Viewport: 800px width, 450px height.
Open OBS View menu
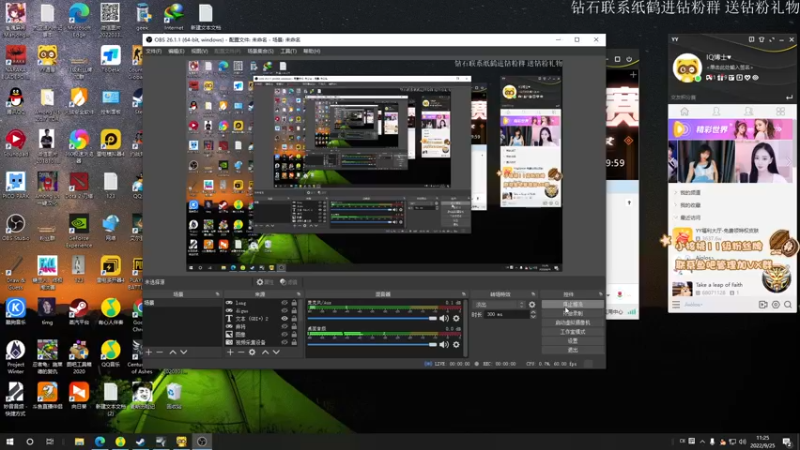click(x=199, y=51)
